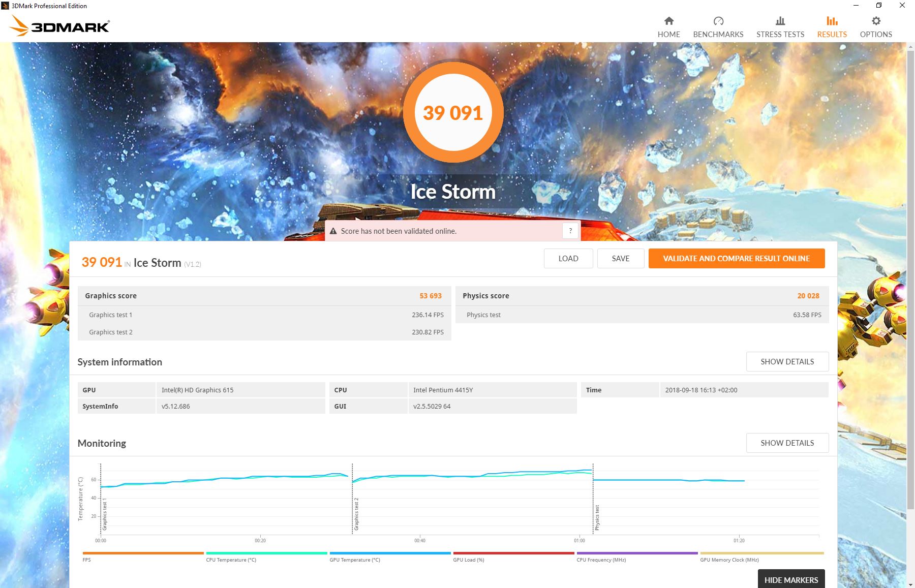Click the 3DMark title bar app icon
The width and height of the screenshot is (915, 588).
(x=5, y=6)
